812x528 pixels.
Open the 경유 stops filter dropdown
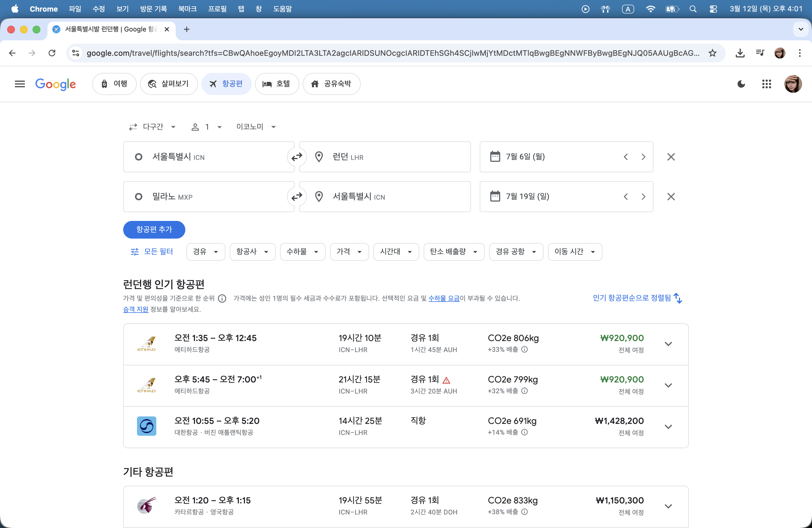(x=205, y=252)
